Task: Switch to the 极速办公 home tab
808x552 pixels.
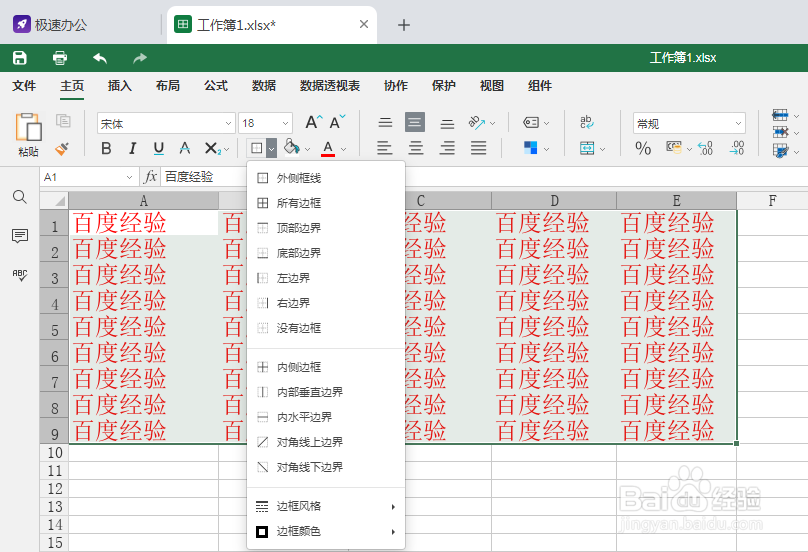Action: pyautogui.click(x=50, y=25)
